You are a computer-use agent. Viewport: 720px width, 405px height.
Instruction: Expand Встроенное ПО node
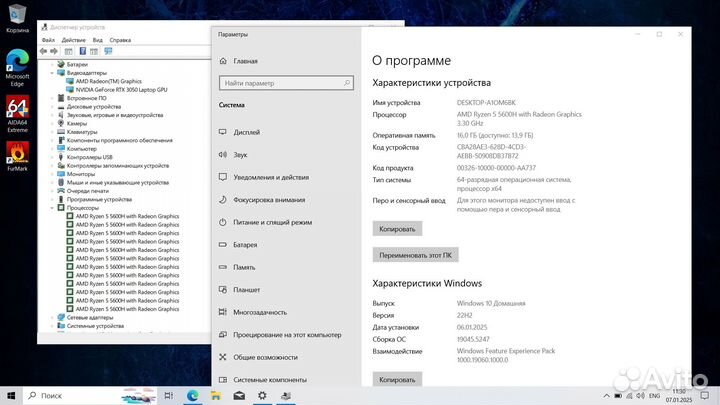(x=52, y=98)
